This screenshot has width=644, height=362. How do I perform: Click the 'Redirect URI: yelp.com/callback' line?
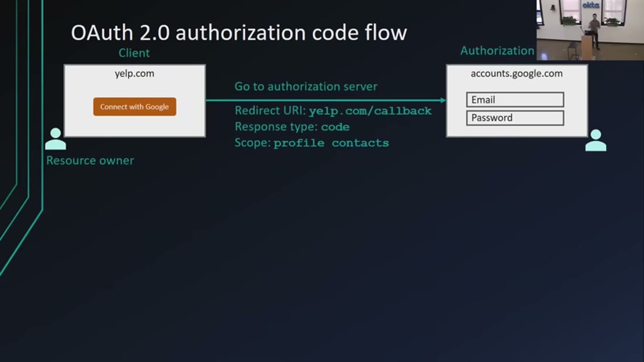click(333, 111)
